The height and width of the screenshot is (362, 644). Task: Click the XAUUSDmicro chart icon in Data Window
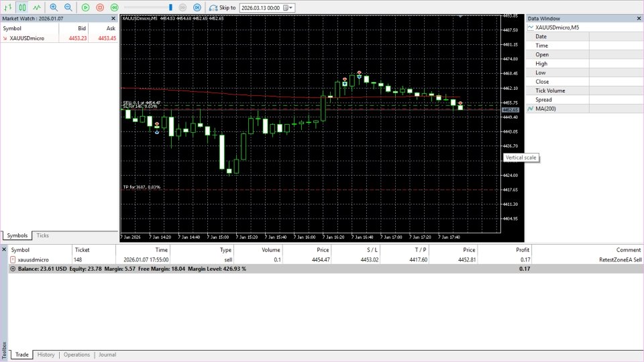[530, 27]
